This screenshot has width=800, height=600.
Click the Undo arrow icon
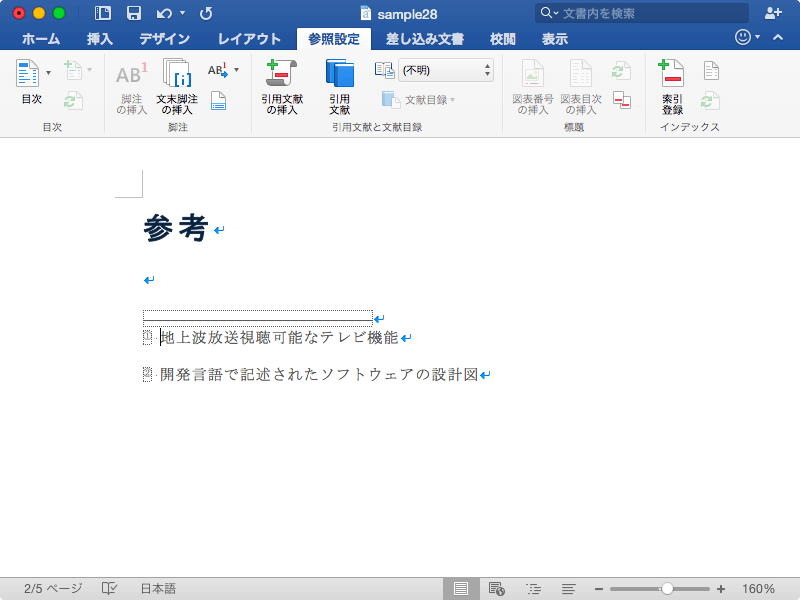[x=164, y=14]
